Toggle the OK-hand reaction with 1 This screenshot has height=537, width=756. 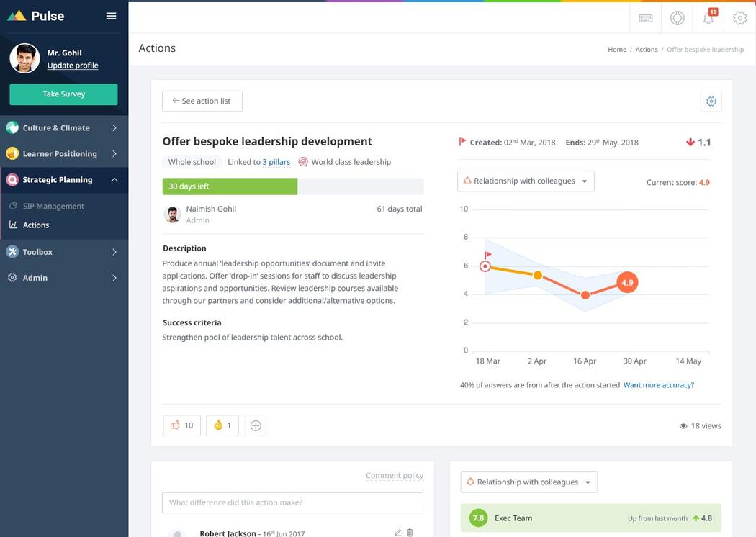[222, 425]
